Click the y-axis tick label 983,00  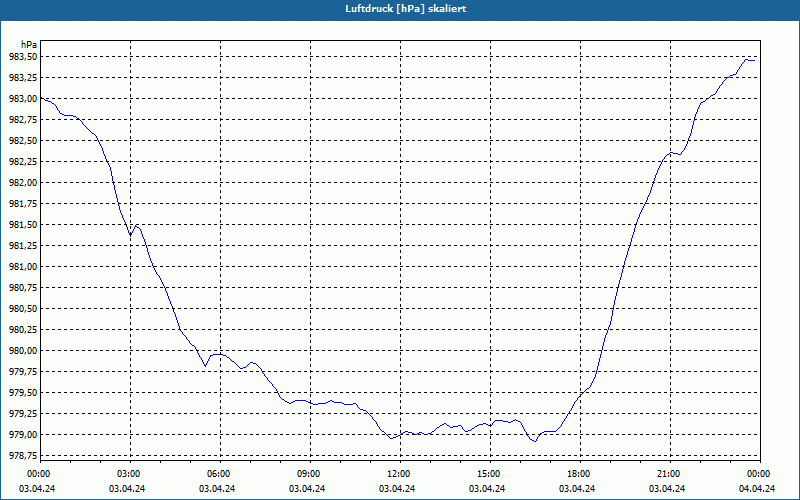click(x=23, y=98)
